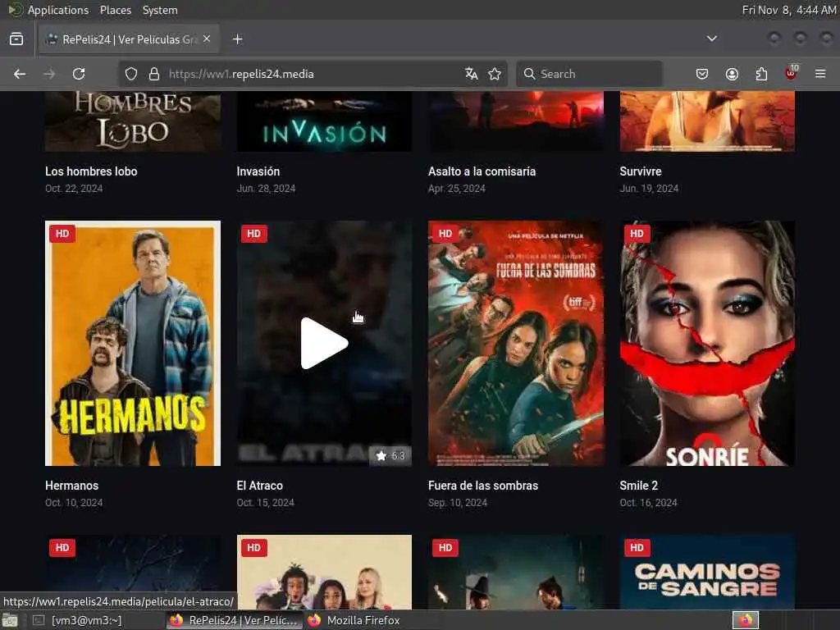Open the Fuera de las sombras title link
840x630 pixels.
(x=483, y=486)
